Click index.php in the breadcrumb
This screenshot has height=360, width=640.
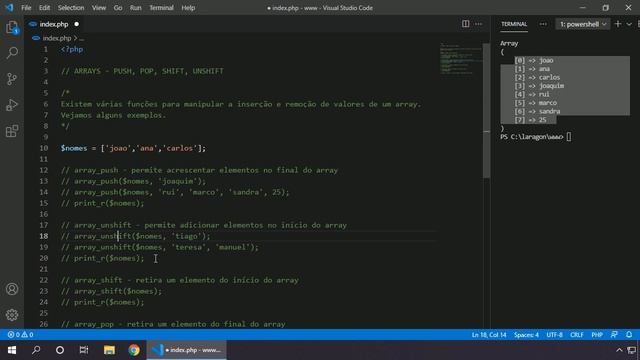[x=57, y=38]
